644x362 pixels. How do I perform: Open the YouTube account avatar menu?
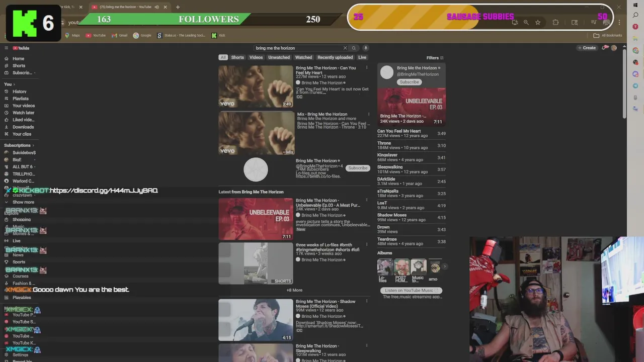tap(614, 48)
